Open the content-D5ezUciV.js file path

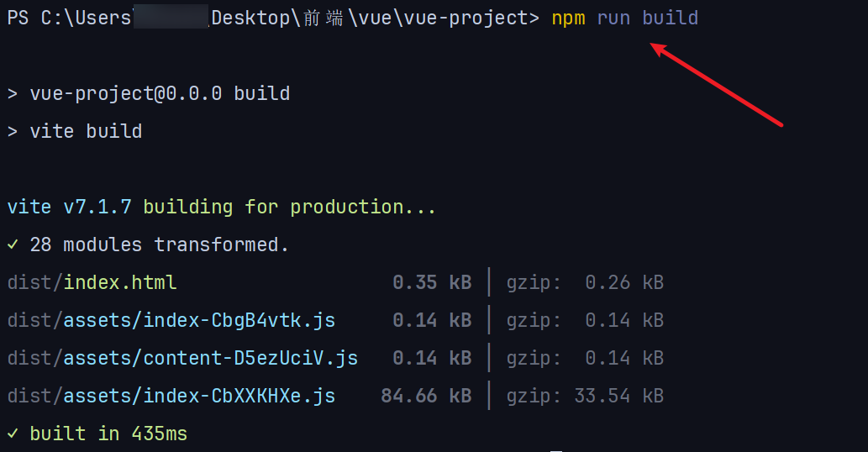tap(183, 358)
